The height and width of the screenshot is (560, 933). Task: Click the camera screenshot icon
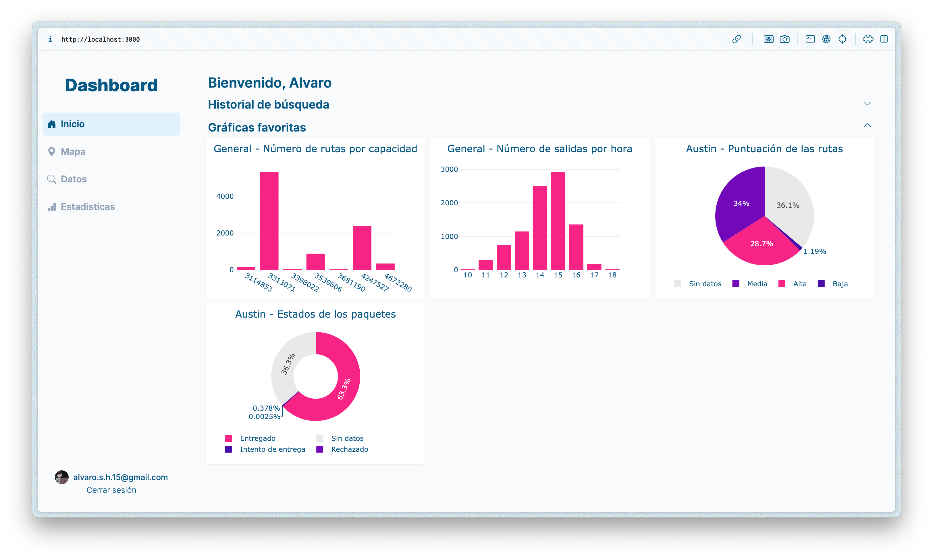(x=785, y=39)
